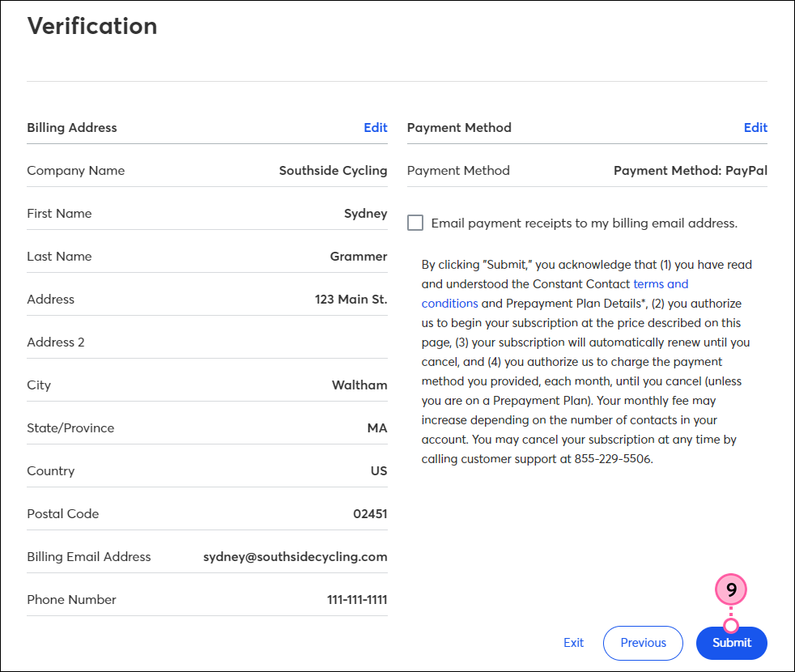This screenshot has width=795, height=672.
Task: Select the company name 'Southside Cycling'
Action: pos(333,170)
